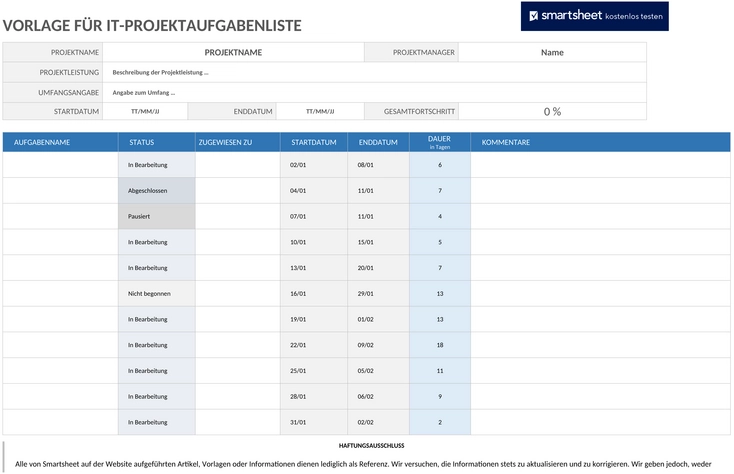The height and width of the screenshot is (474, 734).
Task: Click the PROJEKTMANAGER label
Action: [x=424, y=52]
